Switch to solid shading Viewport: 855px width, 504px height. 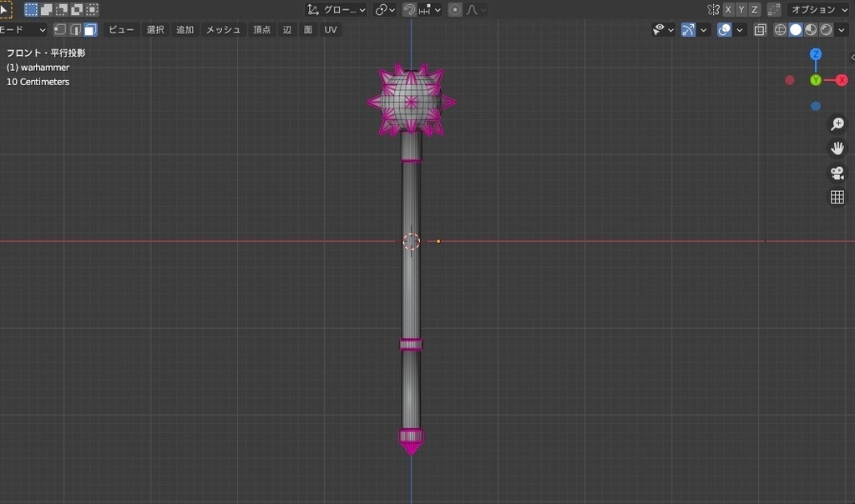click(x=796, y=29)
